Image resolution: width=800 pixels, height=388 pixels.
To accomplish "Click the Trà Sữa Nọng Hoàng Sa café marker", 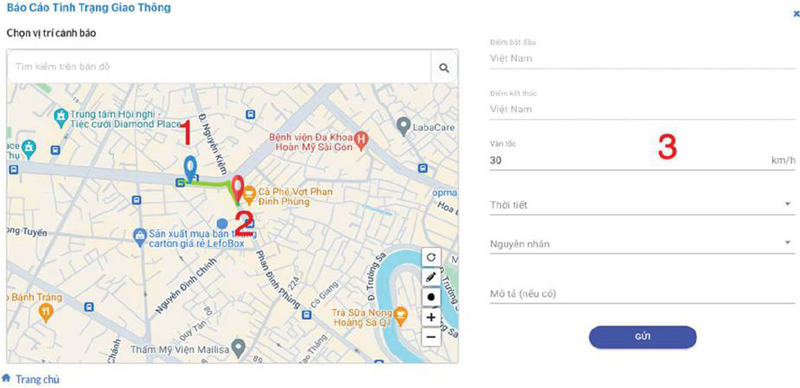I will [x=402, y=316].
